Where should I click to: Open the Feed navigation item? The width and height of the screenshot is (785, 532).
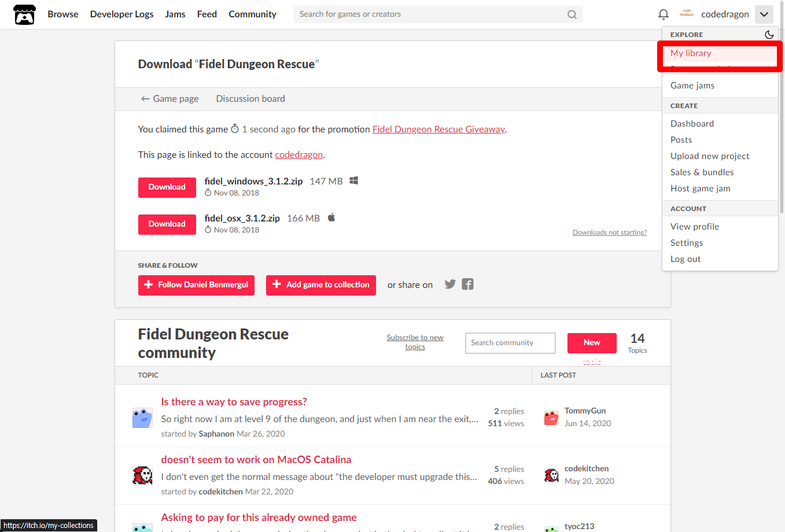pyautogui.click(x=207, y=14)
